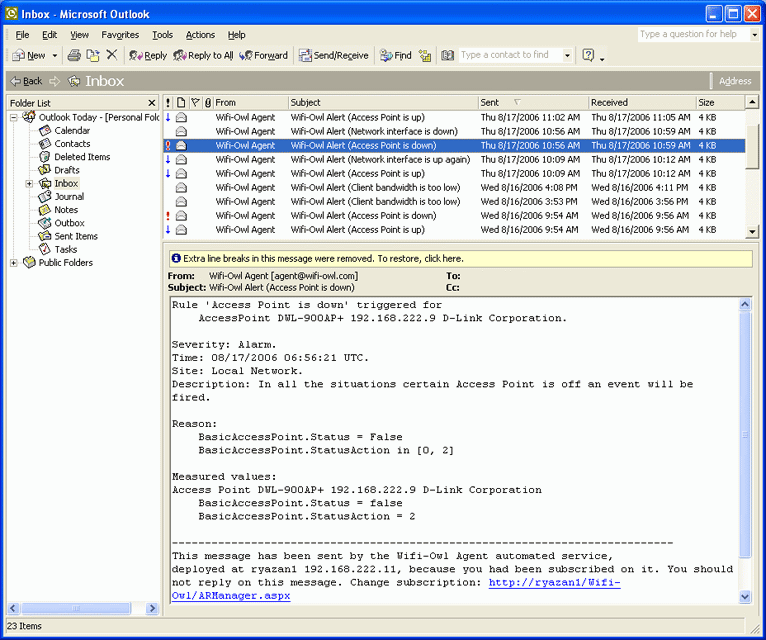
Task: Click the Find button
Action: pos(396,55)
